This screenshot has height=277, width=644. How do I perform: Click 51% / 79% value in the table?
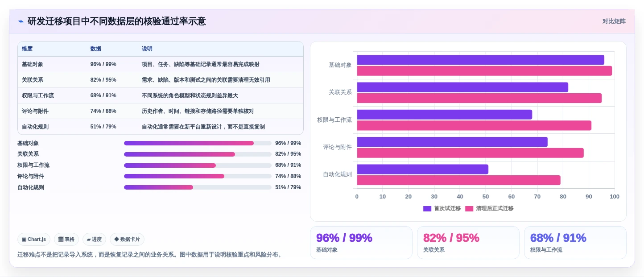(103, 127)
